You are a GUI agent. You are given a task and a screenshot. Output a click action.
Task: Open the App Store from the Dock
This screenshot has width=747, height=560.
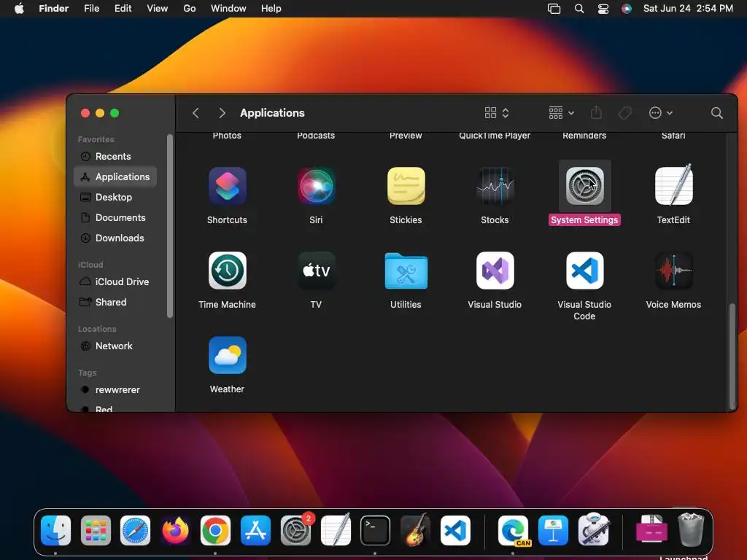click(255, 531)
